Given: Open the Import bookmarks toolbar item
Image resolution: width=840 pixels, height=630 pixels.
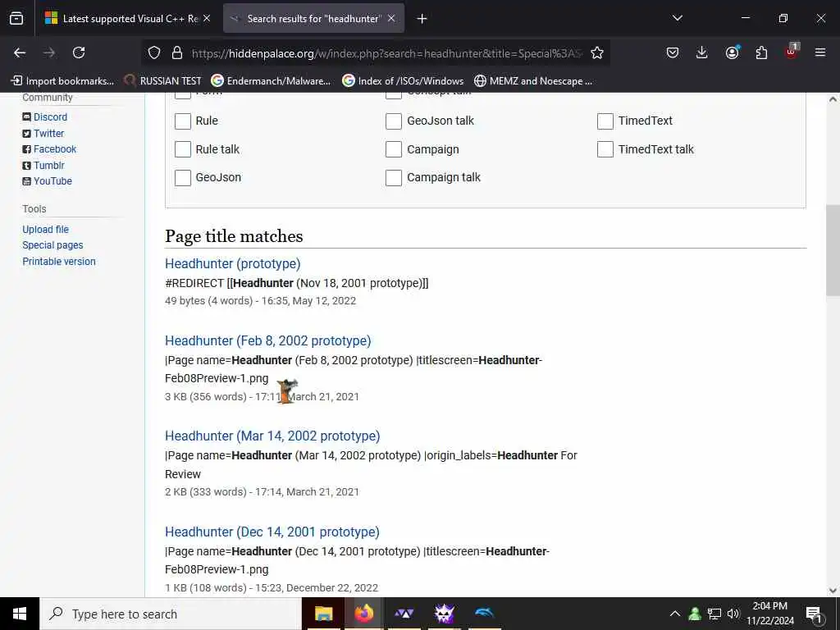Looking at the screenshot, I should tap(62, 81).
